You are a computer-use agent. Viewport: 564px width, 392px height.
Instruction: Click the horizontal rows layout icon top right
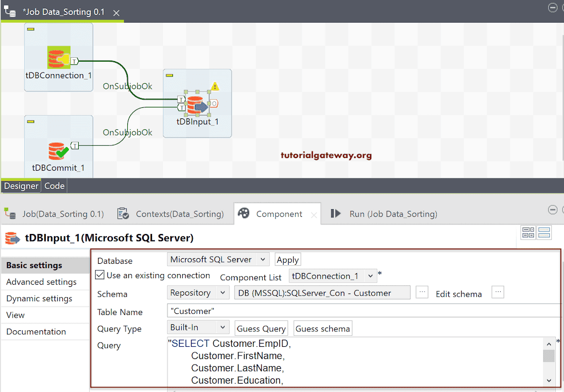[x=544, y=232]
